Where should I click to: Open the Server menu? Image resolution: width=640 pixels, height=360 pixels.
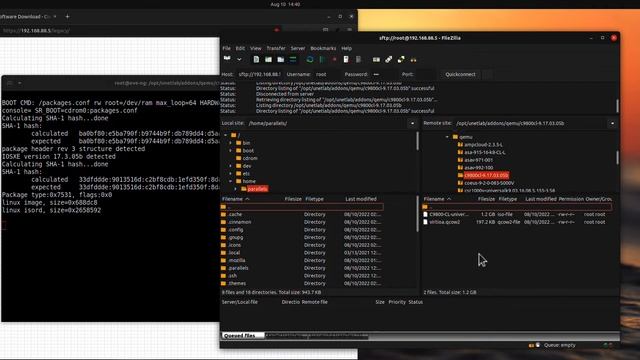298,48
